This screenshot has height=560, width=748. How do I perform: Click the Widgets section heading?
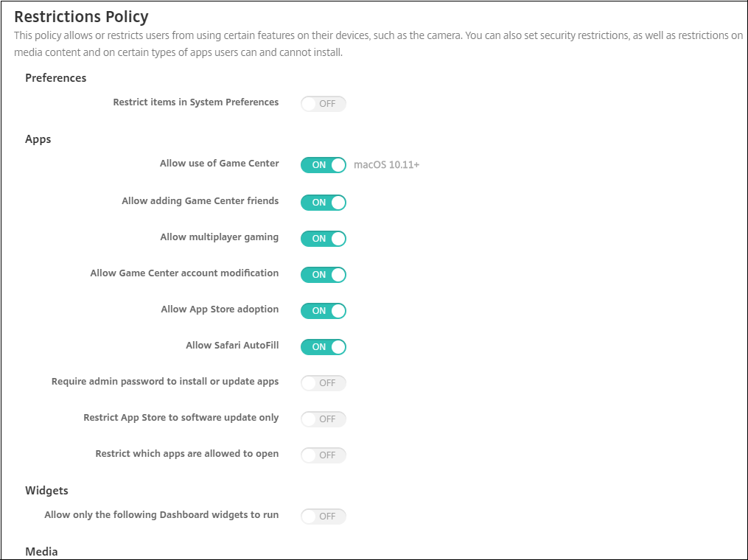coord(46,491)
